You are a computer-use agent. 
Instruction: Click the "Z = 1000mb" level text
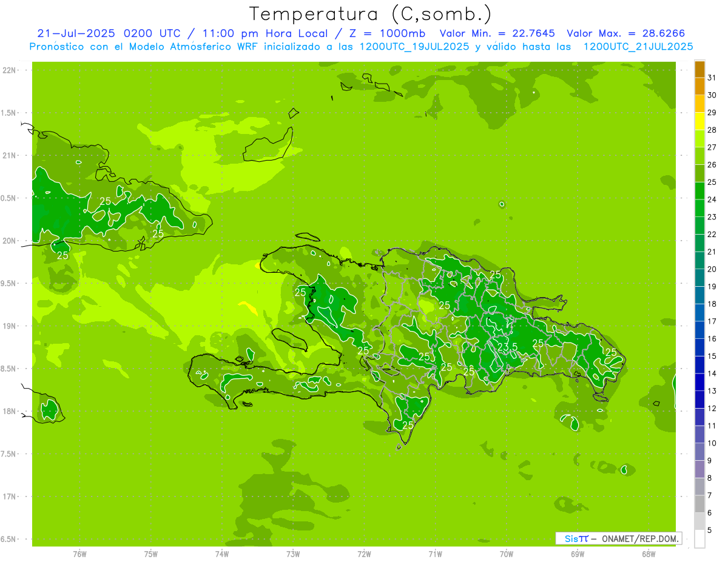388,33
